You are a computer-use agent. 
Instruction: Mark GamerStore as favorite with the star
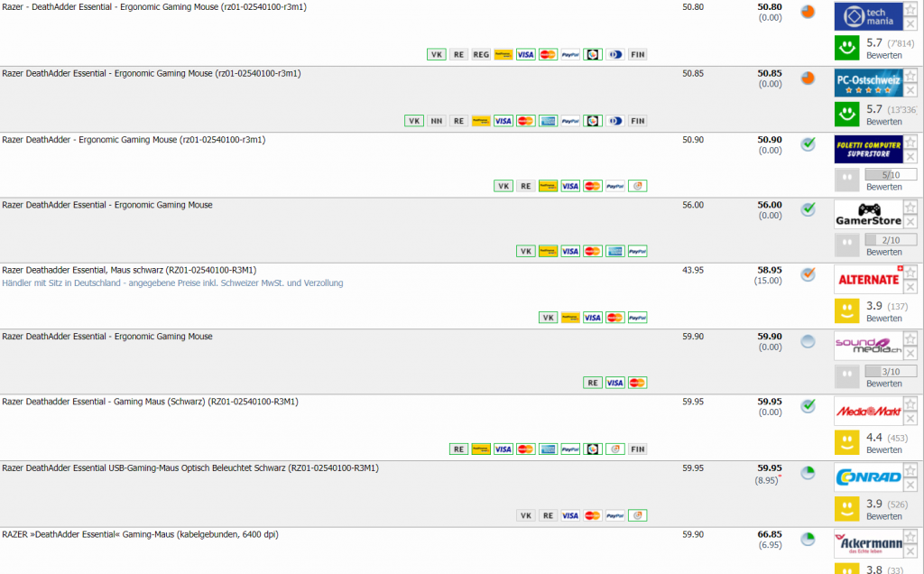click(910, 208)
